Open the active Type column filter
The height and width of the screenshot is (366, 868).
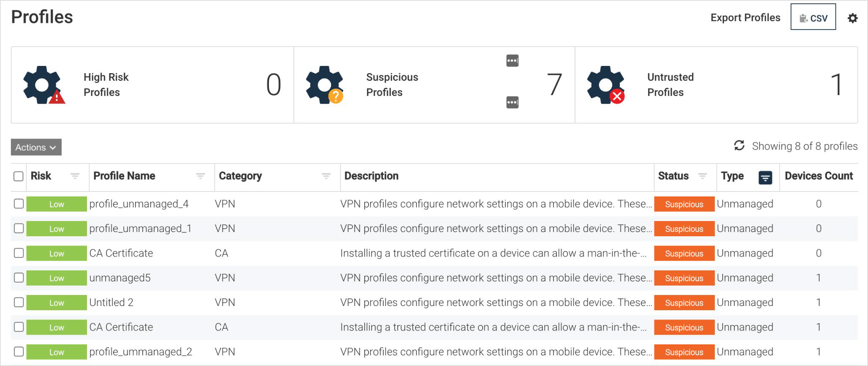765,178
